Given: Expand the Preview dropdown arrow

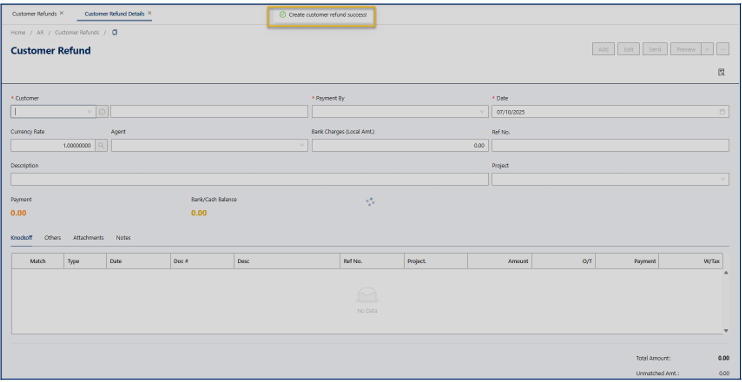Looking at the screenshot, I should click(x=707, y=49).
